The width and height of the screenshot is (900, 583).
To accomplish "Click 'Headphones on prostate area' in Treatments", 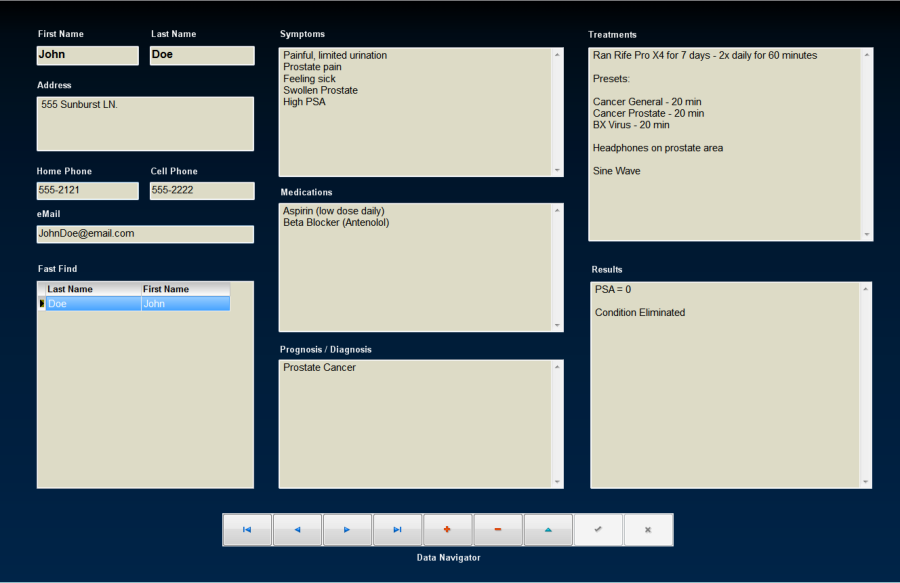I will [x=658, y=147].
